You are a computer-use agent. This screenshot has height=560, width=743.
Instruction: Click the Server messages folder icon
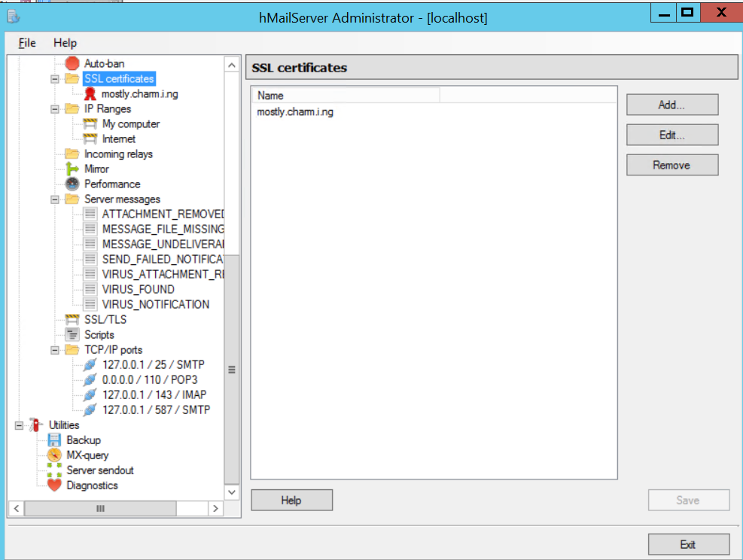tap(72, 199)
